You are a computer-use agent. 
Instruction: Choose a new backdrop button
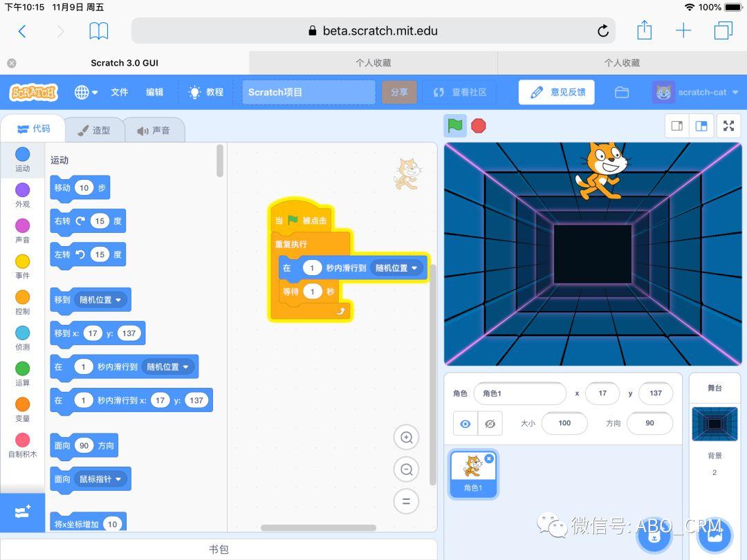click(x=714, y=534)
